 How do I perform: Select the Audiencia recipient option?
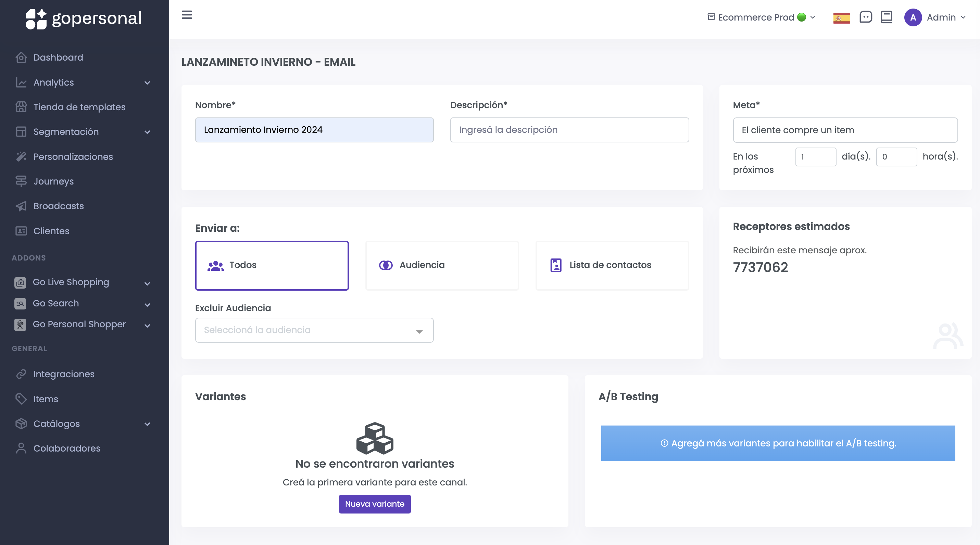coord(442,265)
